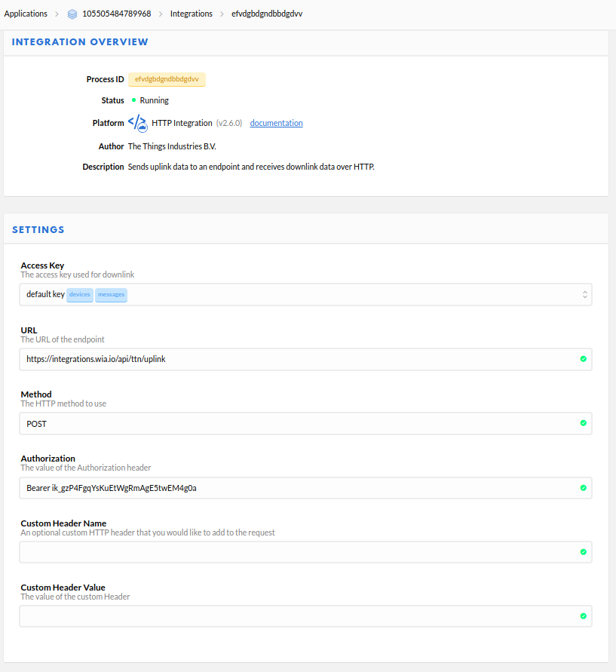Click the HTTP Integration platform icon
This screenshot has height=672, width=616.
138,123
